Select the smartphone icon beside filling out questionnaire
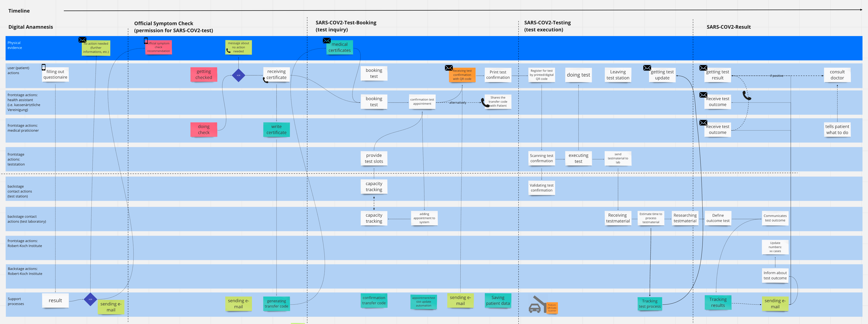868x324 pixels. click(x=43, y=67)
